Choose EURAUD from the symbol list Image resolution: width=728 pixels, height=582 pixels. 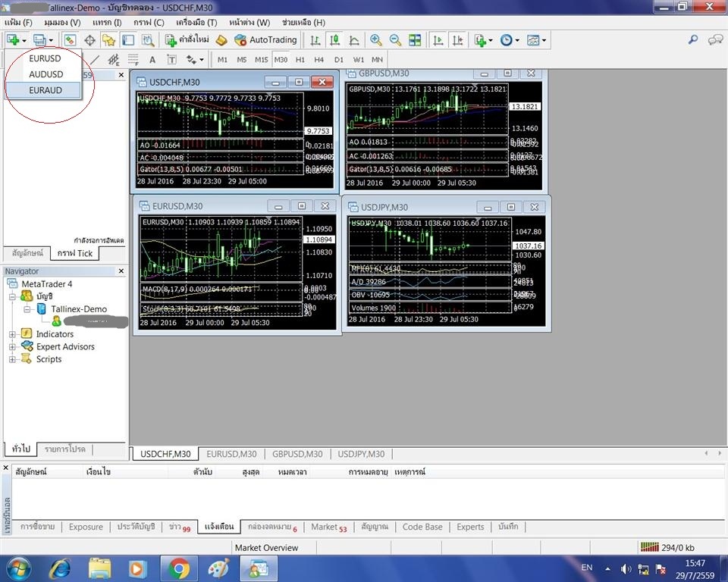(45, 90)
